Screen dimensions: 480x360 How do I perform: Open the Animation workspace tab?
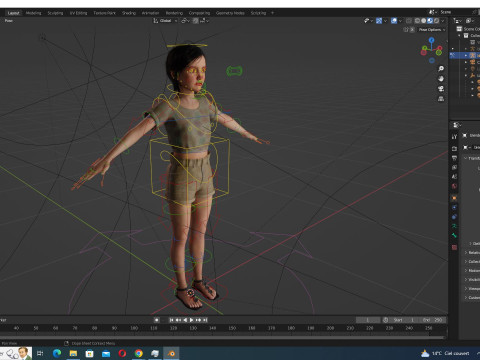point(150,13)
